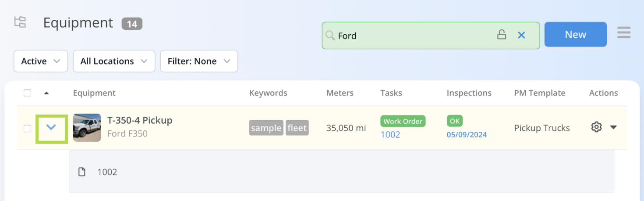Viewport: 644px width, 201px height.
Task: Open the Active status dropdown
Action: click(x=41, y=61)
